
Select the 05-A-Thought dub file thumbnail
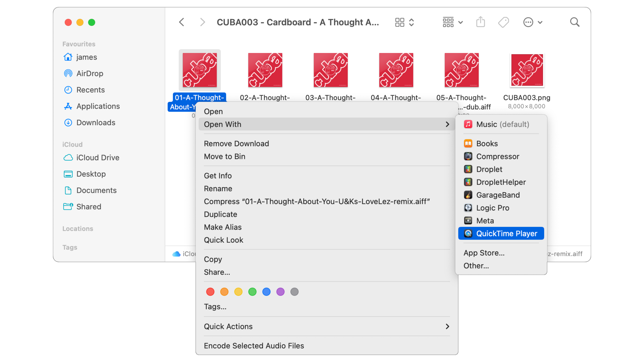462,70
